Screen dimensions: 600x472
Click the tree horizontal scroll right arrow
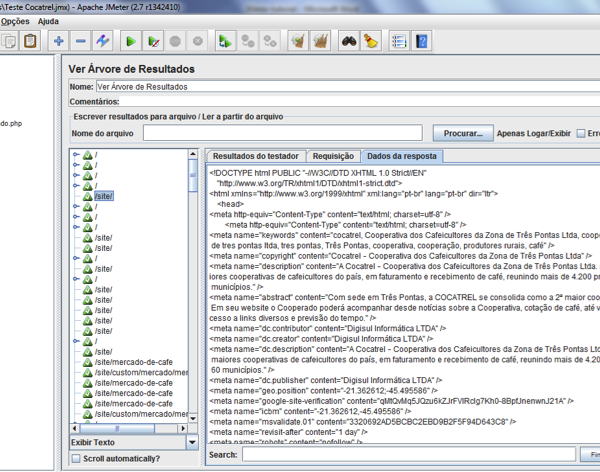coord(183,428)
